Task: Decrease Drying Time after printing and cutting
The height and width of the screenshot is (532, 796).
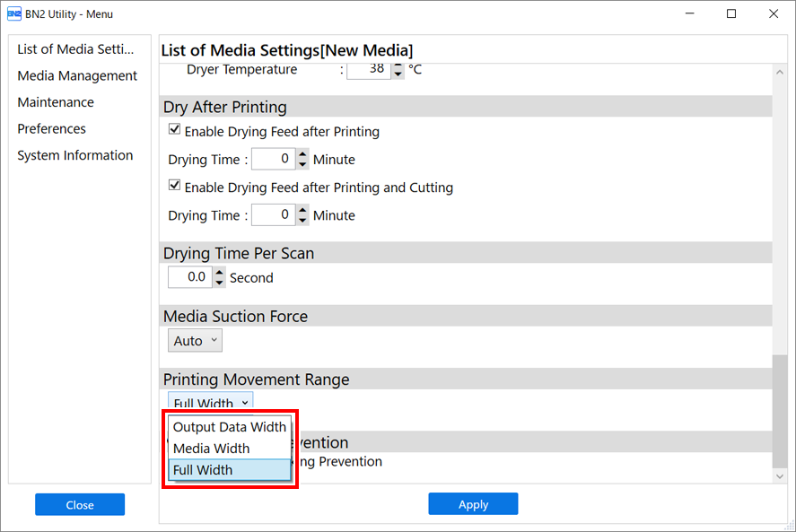Action: click(302, 221)
